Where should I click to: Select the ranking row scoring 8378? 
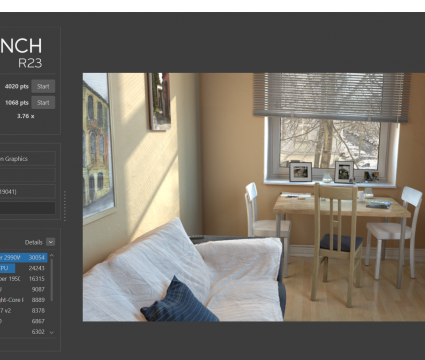pyautogui.click(x=23, y=311)
